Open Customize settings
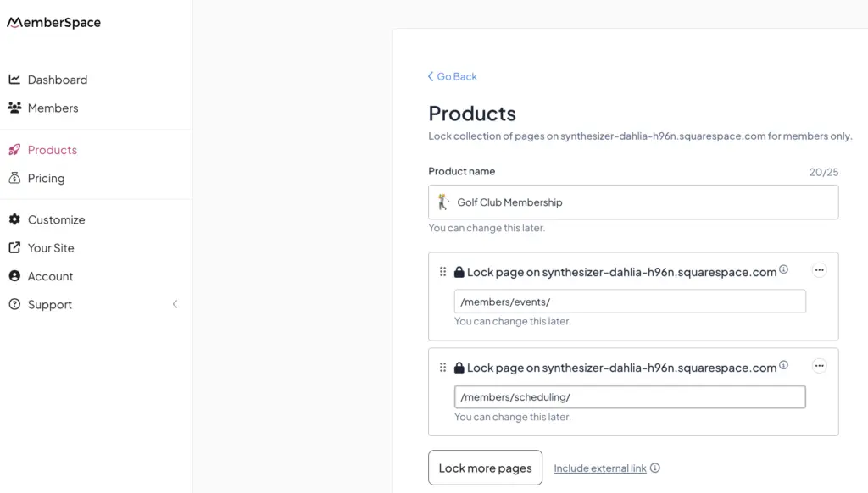Screen dimensions: 868x493 pyautogui.click(x=56, y=220)
